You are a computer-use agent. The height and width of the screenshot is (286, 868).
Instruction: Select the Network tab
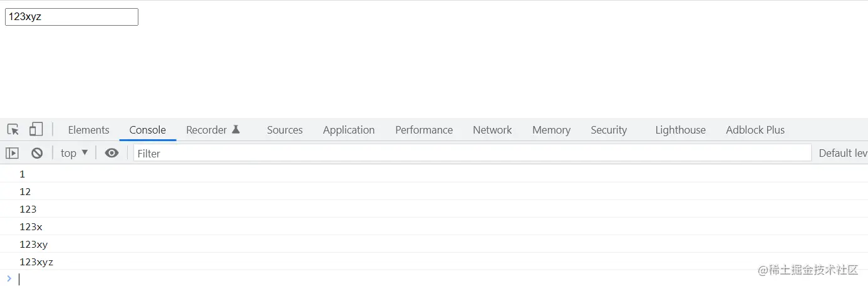tap(492, 130)
